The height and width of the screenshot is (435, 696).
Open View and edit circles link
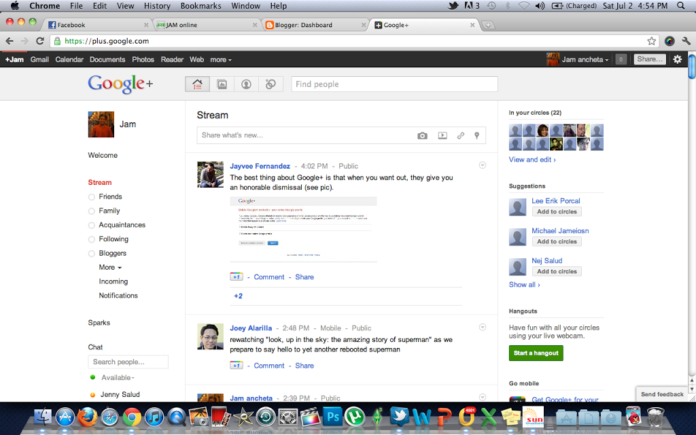(532, 159)
